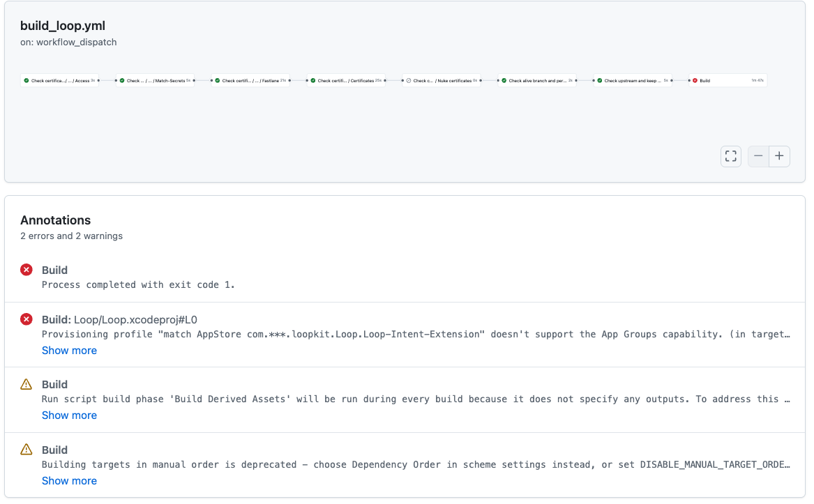Click the provisioning profile error message text
Image resolution: width=814 pixels, height=504 pixels.
point(416,335)
